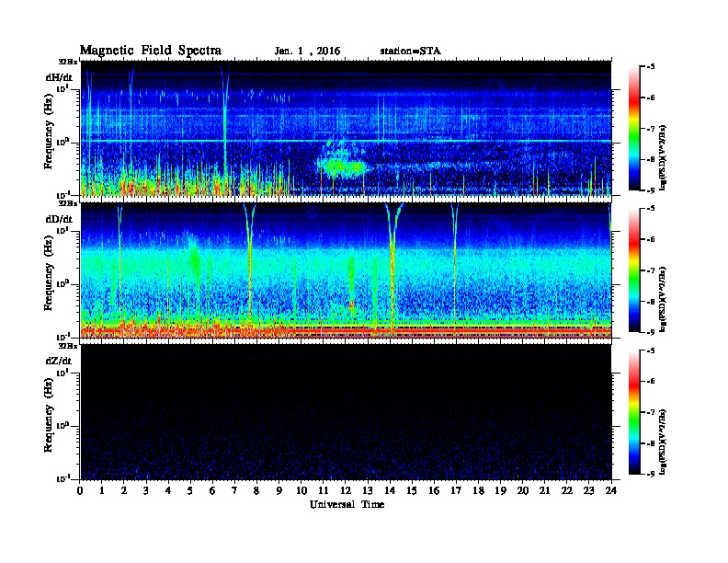Image resolution: width=728 pixels, height=563 pixels.
Task: Click the dD/dt spectrogram color bar
Action: coord(634,270)
